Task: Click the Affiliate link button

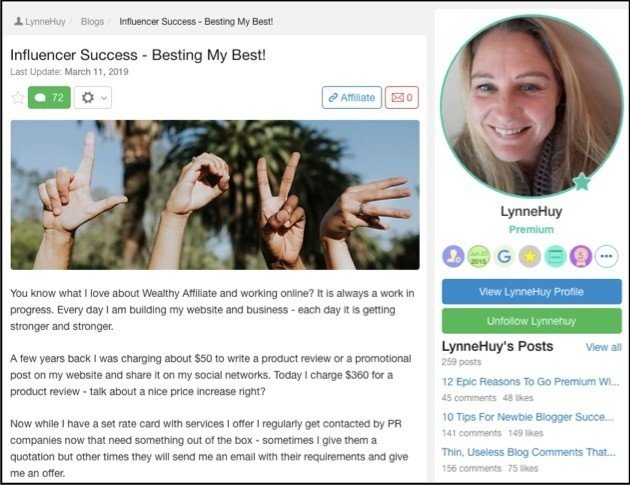Action: tap(351, 97)
